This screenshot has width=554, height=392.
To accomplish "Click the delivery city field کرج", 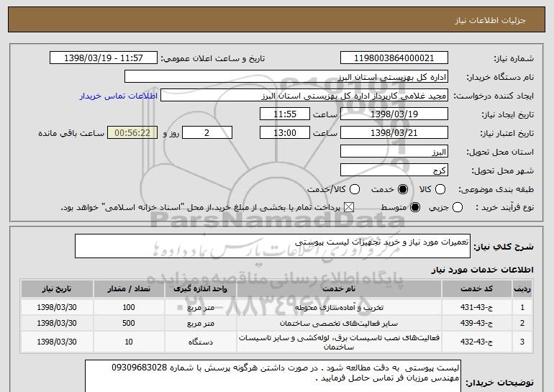I will (x=394, y=170).
